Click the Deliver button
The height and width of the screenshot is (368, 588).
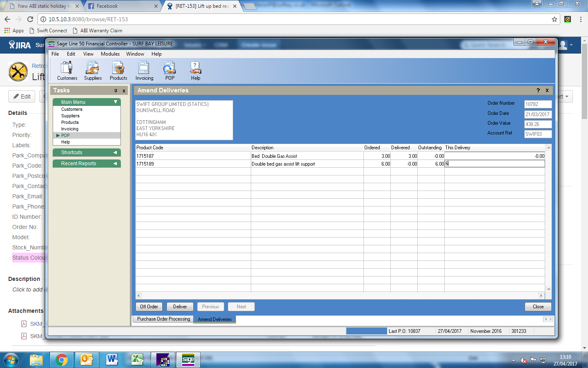click(180, 307)
